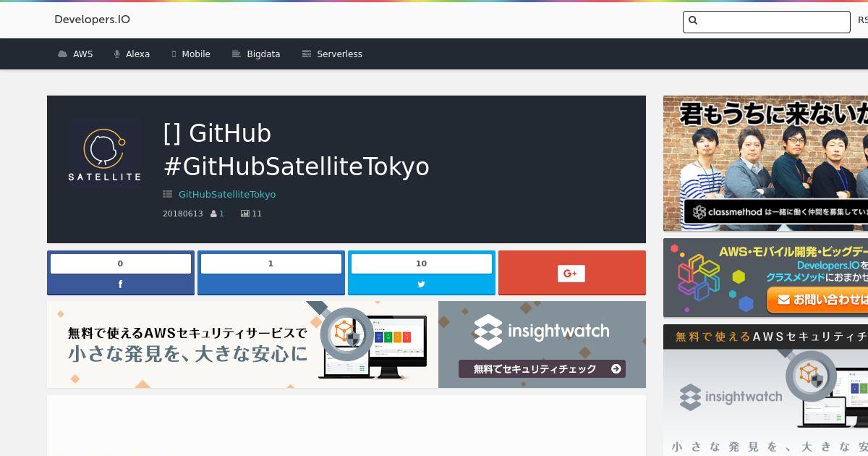Viewport: 868px width, 456px height.
Task: Open the Serverless menu item
Action: point(339,54)
